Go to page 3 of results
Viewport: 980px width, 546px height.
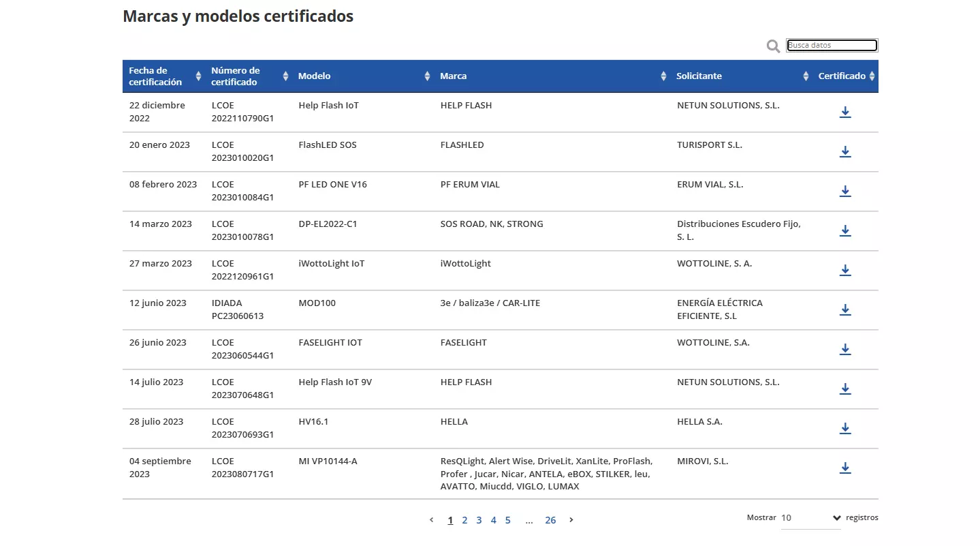479,520
